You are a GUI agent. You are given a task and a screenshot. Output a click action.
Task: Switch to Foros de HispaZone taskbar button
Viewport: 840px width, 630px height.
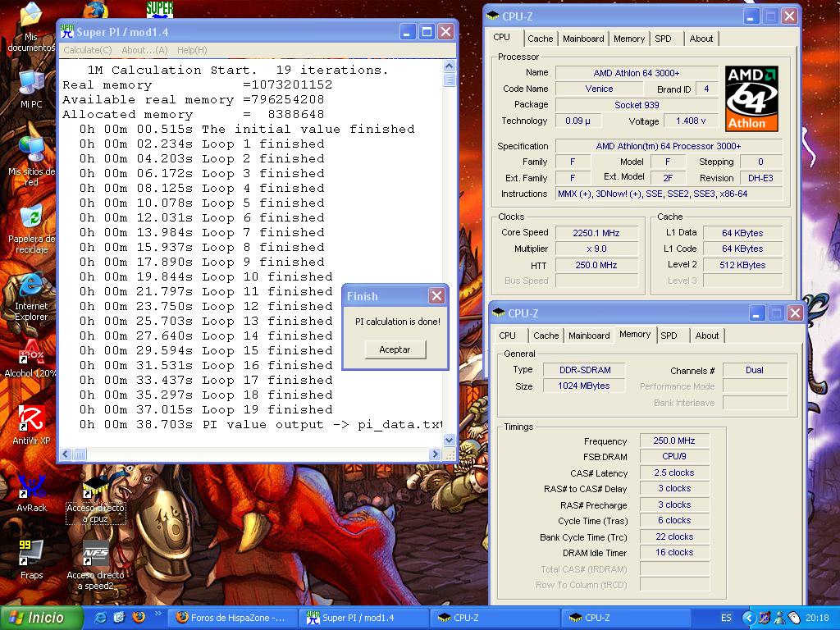231,618
